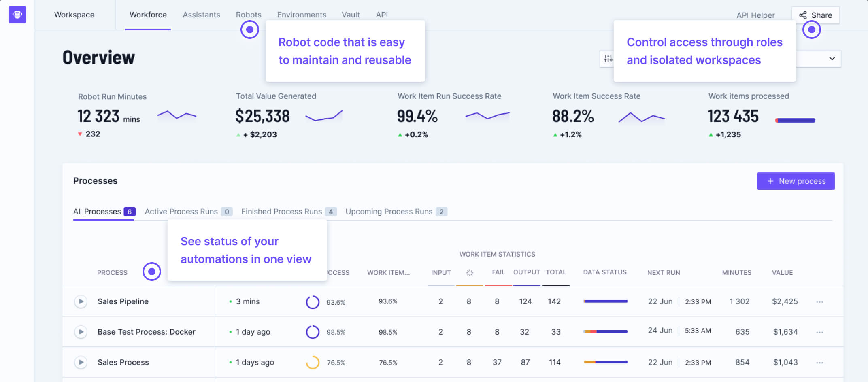Click the Base Test Process success ring 98.5%
The height and width of the screenshot is (382, 868).
313,332
